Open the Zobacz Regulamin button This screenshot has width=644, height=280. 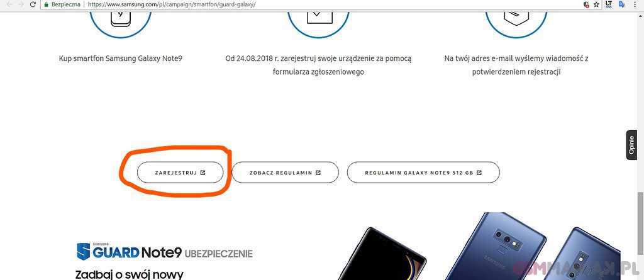tap(286, 173)
